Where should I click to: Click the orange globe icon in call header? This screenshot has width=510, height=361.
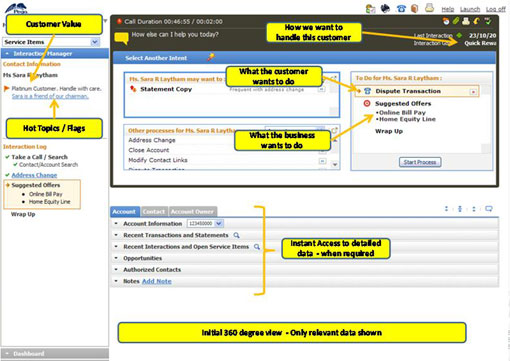[446, 21]
